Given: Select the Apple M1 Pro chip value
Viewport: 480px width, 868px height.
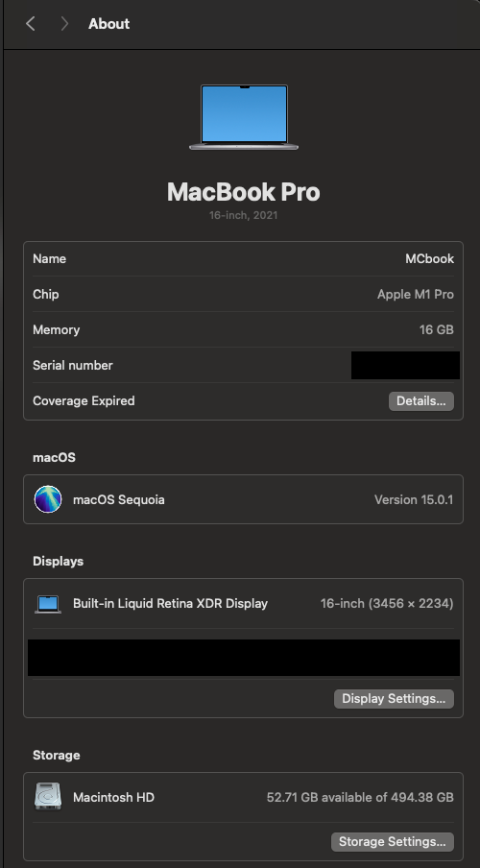Looking at the screenshot, I should click(416, 295).
